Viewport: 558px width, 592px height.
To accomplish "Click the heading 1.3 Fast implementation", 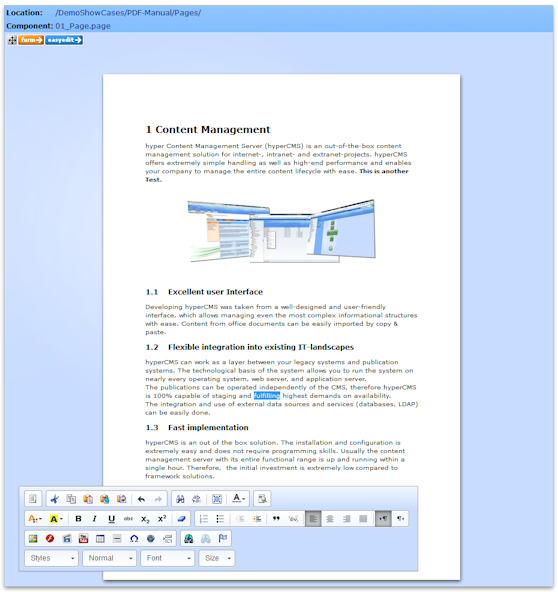I will tap(197, 427).
